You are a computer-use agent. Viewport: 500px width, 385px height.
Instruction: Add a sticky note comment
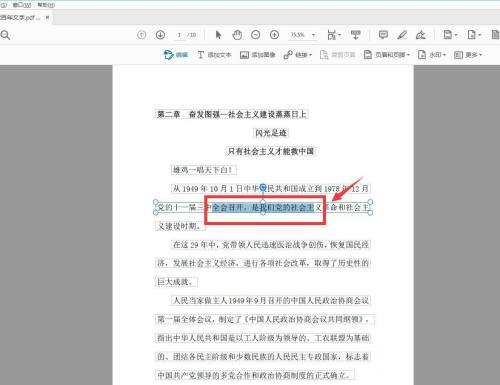(x=383, y=35)
